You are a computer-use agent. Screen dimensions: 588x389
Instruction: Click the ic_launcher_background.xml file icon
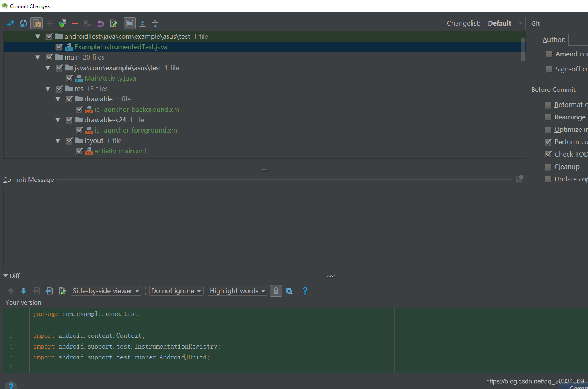pos(89,109)
